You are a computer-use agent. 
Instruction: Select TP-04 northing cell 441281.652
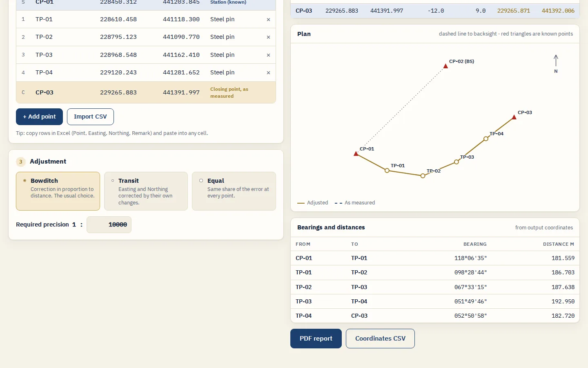[181, 72]
